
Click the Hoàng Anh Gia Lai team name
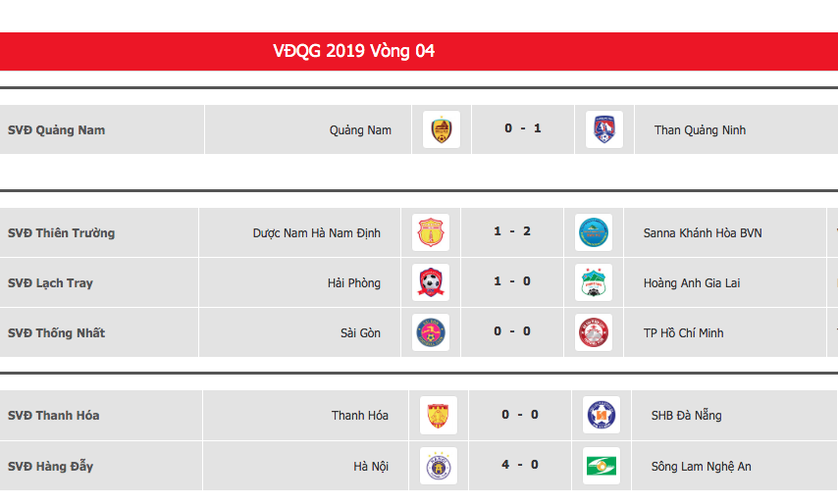coord(692,283)
